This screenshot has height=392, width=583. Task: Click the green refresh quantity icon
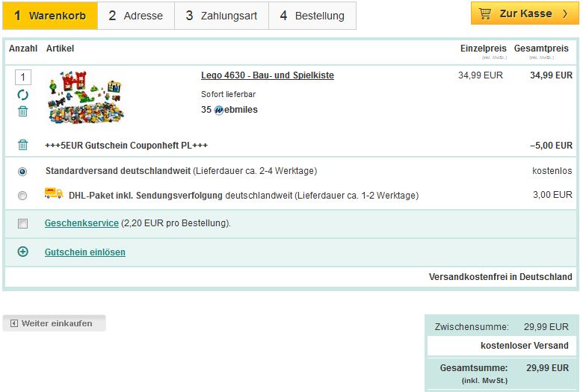pyautogui.click(x=23, y=95)
